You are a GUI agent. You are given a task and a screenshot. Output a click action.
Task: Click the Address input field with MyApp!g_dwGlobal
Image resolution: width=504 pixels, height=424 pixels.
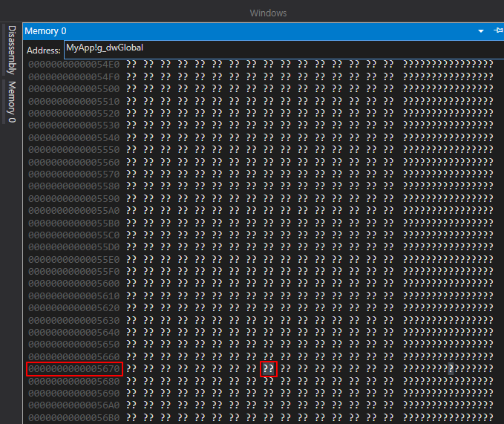(284, 50)
